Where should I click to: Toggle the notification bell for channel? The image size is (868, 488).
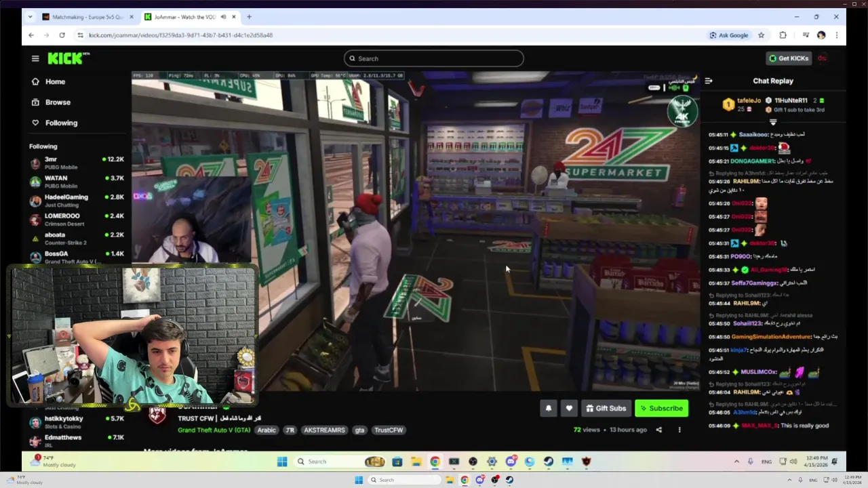549,408
